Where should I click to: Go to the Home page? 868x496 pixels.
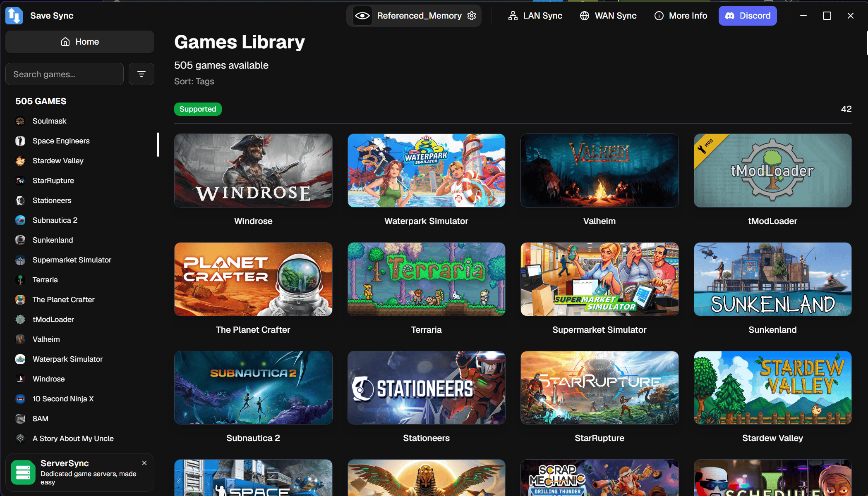point(80,42)
